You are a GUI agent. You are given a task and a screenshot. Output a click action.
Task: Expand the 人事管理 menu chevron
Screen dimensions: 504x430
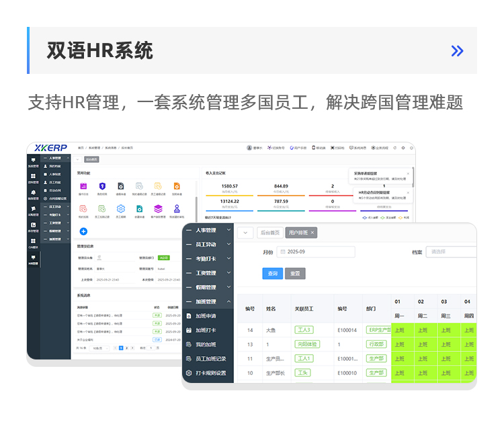[x=228, y=230]
